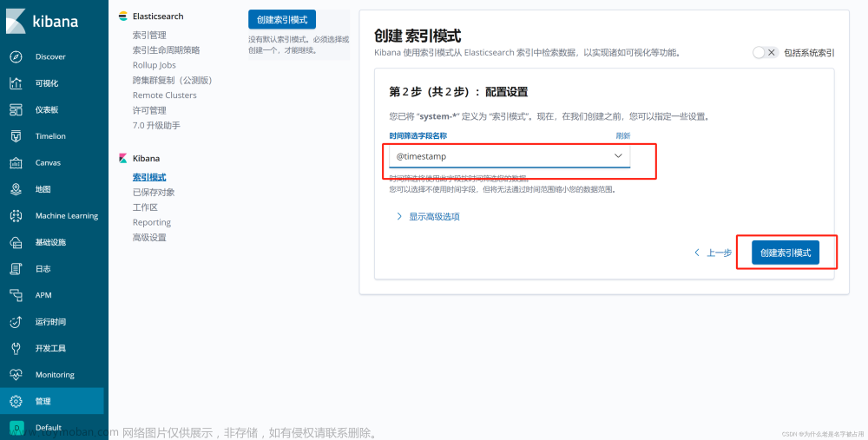Open the Machine Learning icon
The height and width of the screenshot is (440, 868).
click(16, 216)
